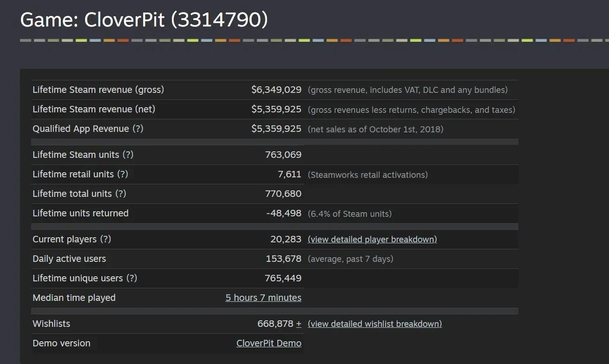
Task: Open the help tooltip for Lifetime Steam units
Action: pyautogui.click(x=128, y=155)
